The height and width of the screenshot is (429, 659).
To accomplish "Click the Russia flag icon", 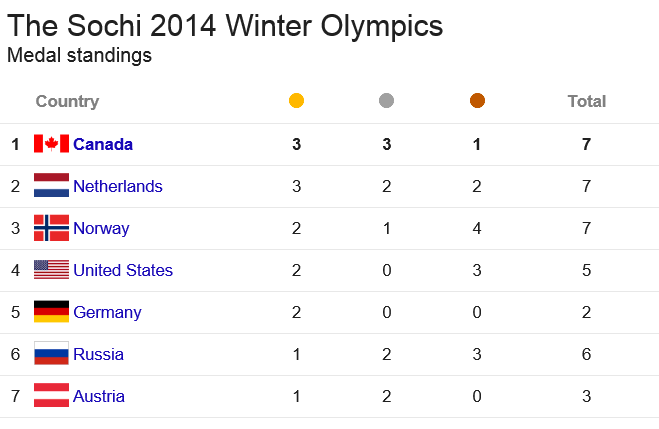I will (51, 353).
